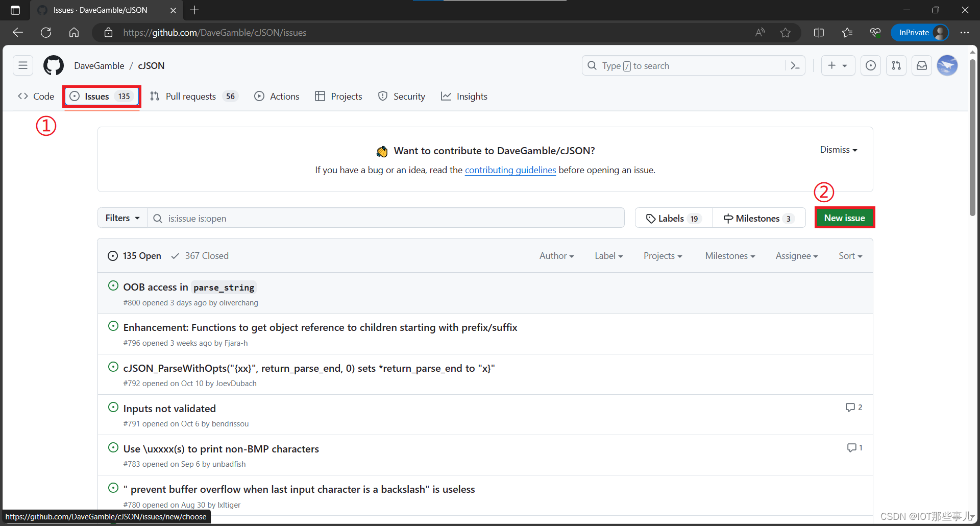Open the tab actions menu icon
Image resolution: width=980 pixels, height=526 pixels.
pyautogui.click(x=15, y=10)
